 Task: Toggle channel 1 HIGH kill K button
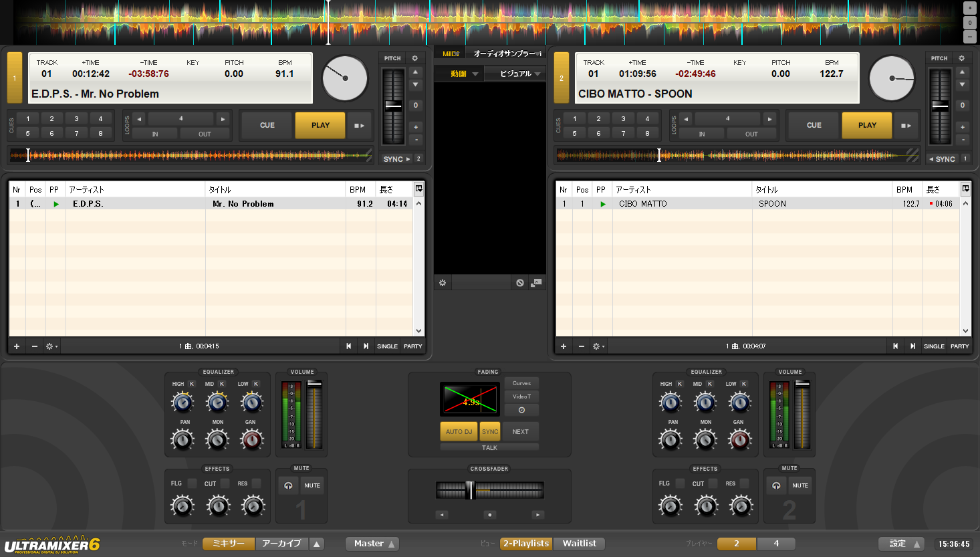point(191,384)
